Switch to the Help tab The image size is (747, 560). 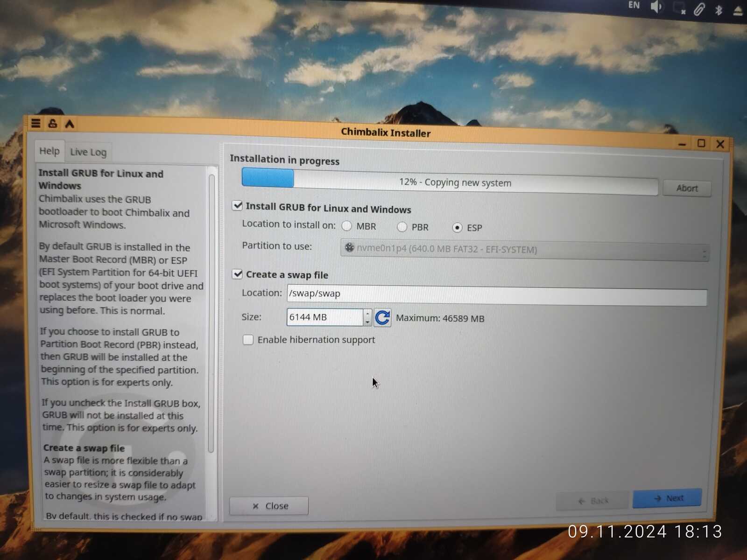click(49, 151)
